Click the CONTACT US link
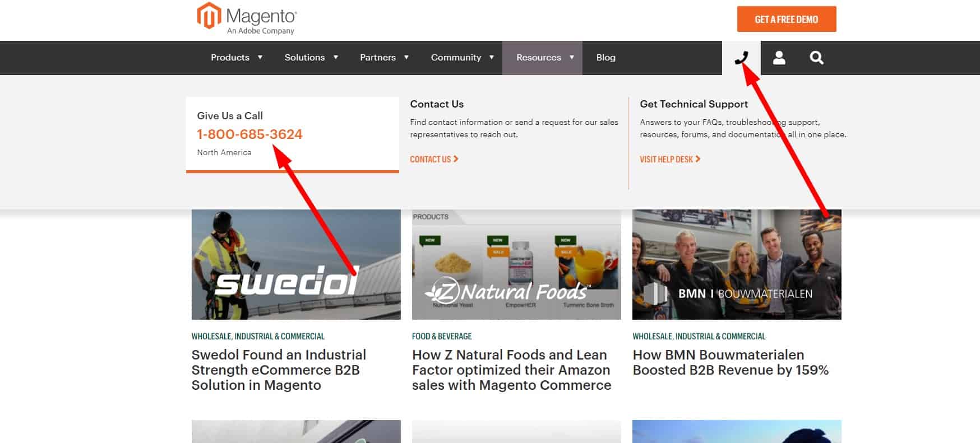980x443 pixels. point(434,159)
